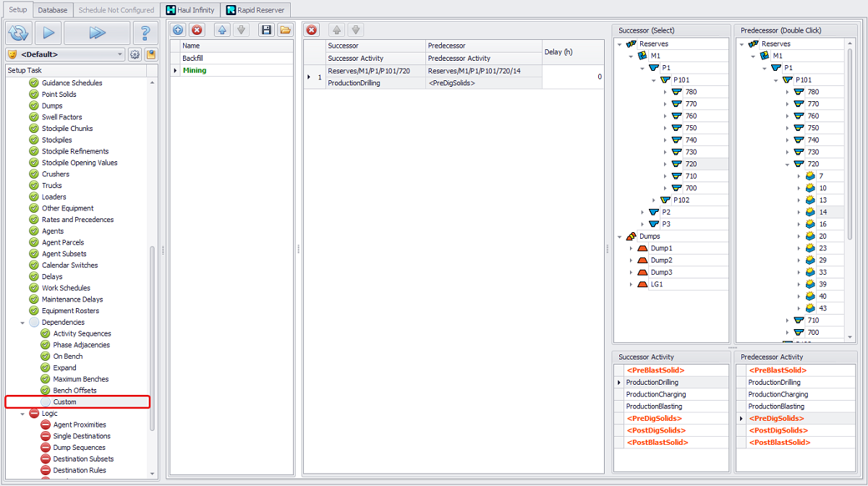868x486 pixels.
Task: Select Backfill in the Name list
Action: tap(192, 58)
